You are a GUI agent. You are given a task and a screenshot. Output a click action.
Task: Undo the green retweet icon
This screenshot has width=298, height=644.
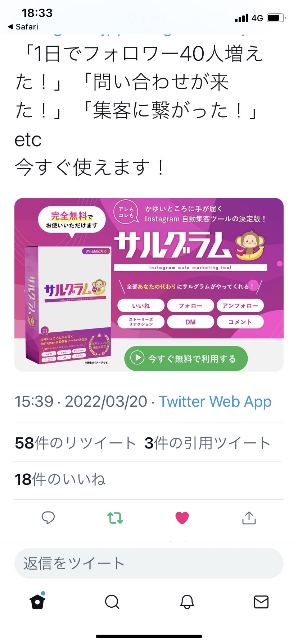(x=115, y=518)
